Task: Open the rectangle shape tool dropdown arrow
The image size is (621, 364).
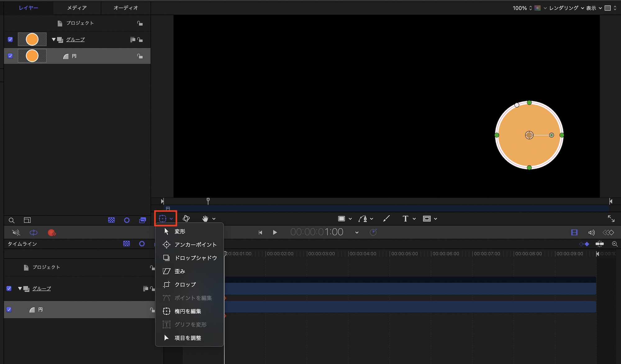Action: point(350,219)
